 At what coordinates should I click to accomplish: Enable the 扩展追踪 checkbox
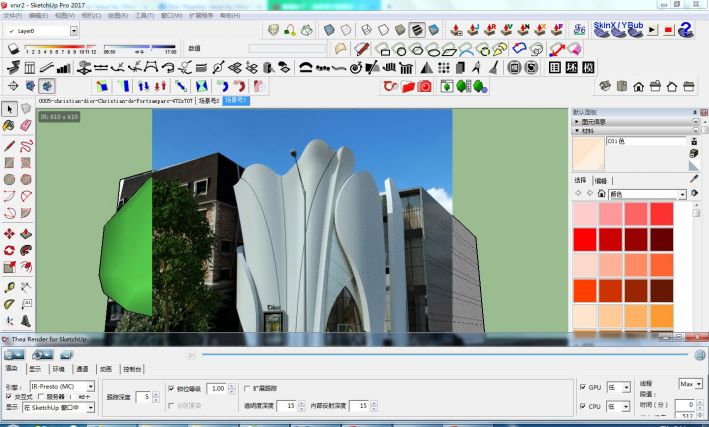247,388
